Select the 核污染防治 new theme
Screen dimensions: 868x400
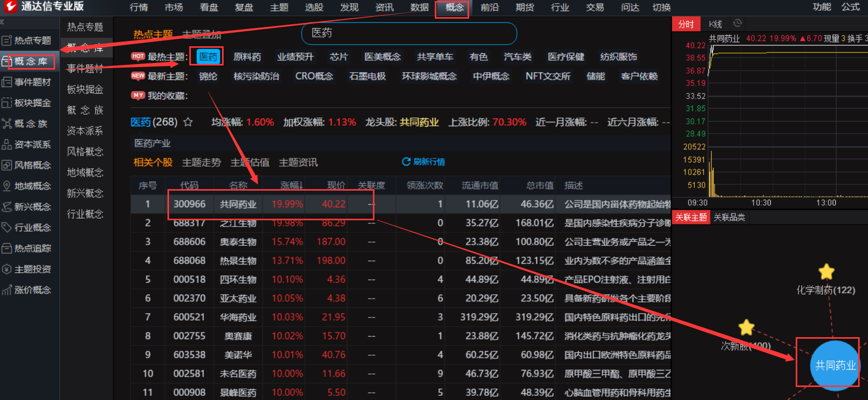coord(256,76)
